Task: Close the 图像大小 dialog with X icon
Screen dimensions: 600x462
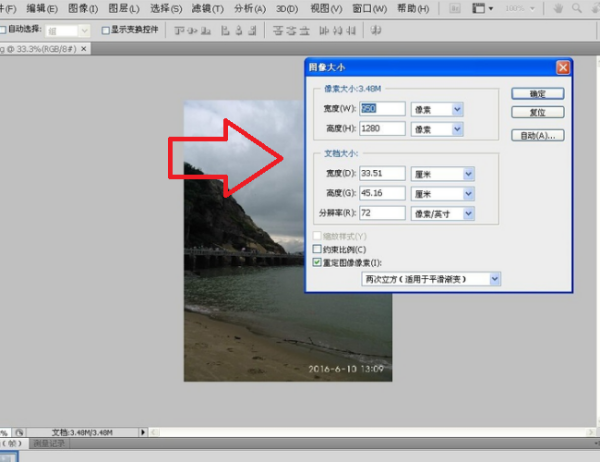Action: tap(562, 68)
